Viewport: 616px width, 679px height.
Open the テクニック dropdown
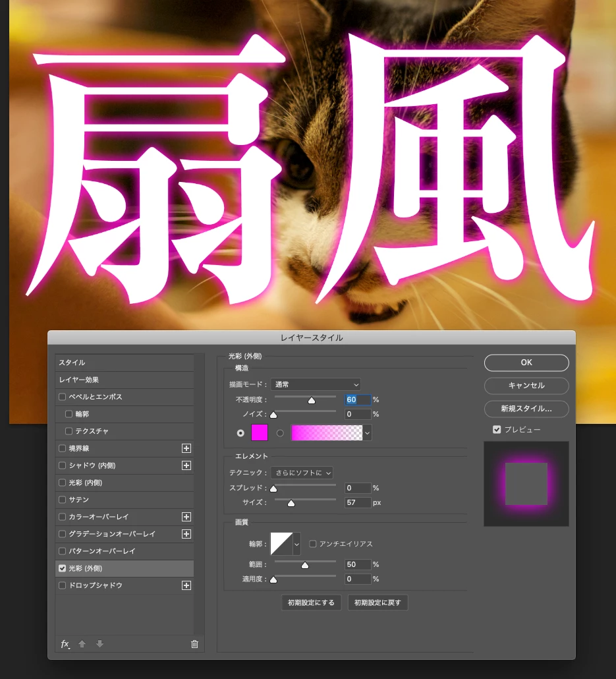[302, 473]
